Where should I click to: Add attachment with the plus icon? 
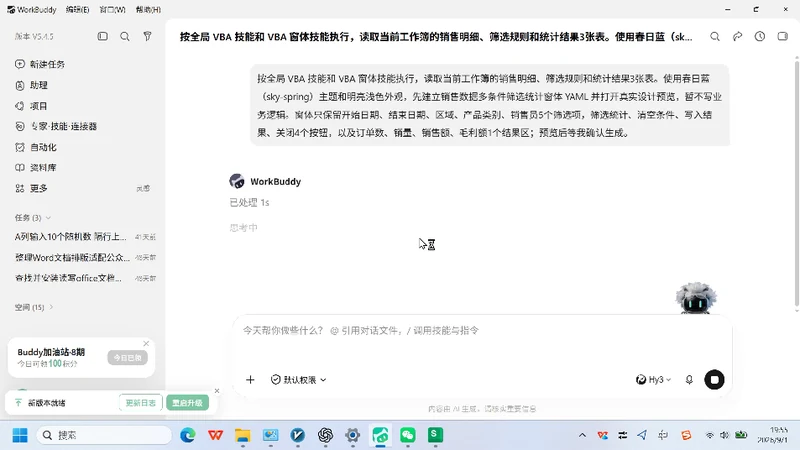click(x=250, y=380)
